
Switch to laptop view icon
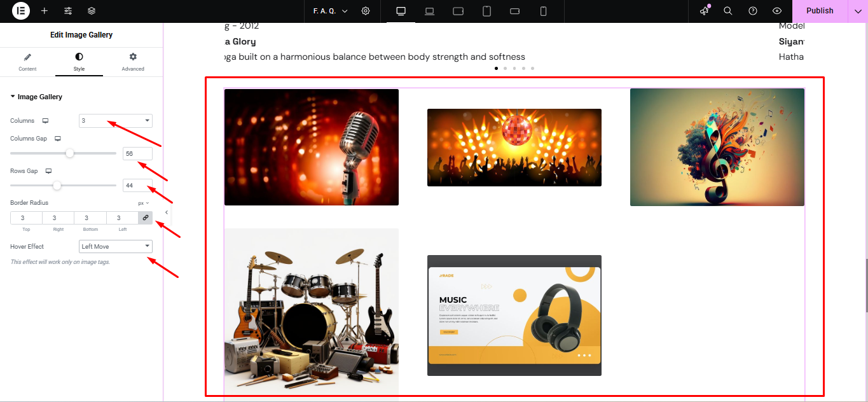coord(429,11)
